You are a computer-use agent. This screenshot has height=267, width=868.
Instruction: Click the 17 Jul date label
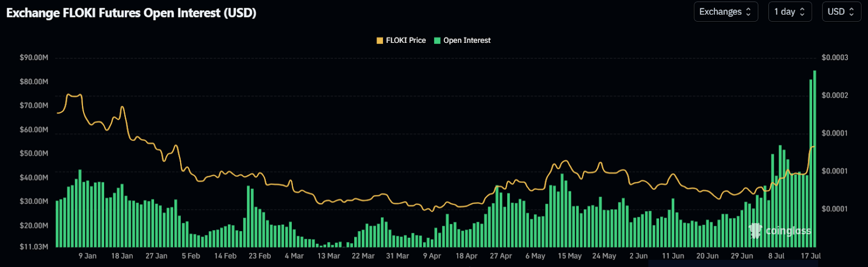[x=811, y=256]
